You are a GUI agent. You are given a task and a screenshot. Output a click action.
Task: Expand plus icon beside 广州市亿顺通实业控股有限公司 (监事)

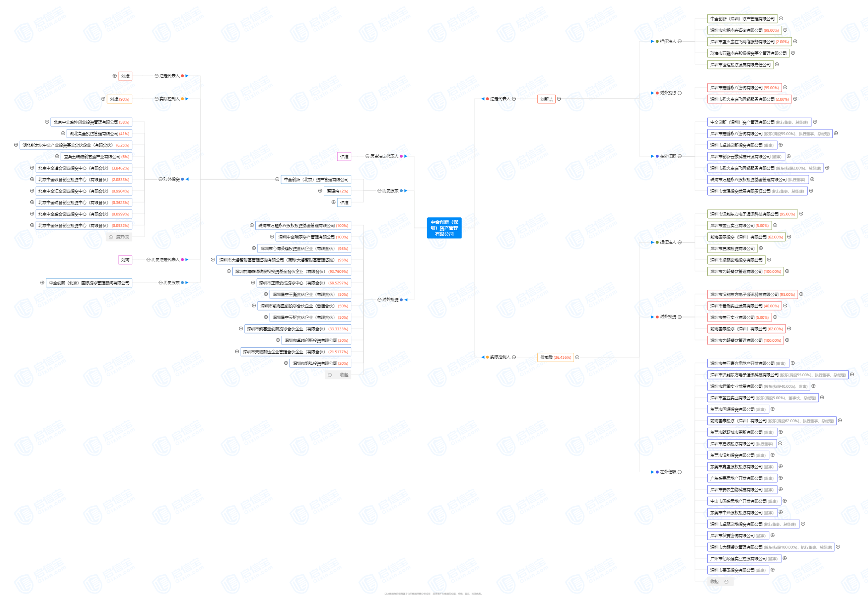pyautogui.click(x=784, y=558)
